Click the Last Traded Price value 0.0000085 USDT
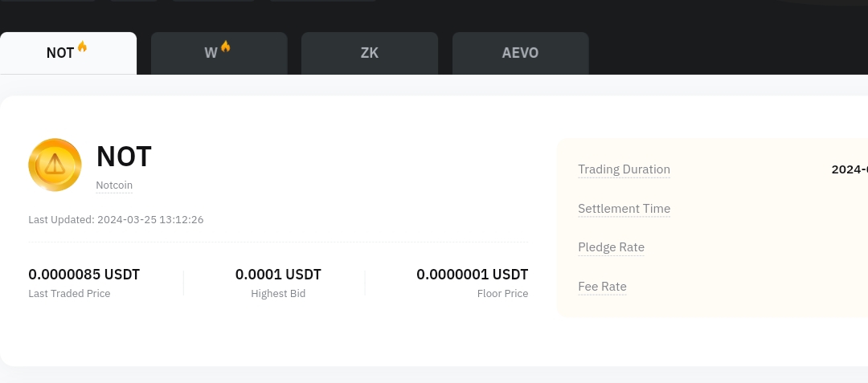Image resolution: width=868 pixels, height=383 pixels. tap(84, 275)
